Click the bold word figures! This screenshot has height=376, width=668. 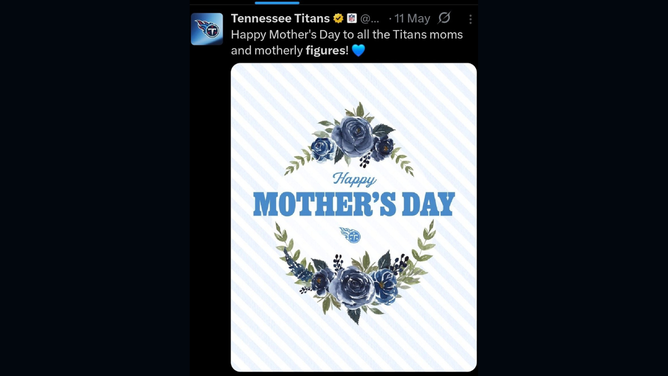pos(327,51)
